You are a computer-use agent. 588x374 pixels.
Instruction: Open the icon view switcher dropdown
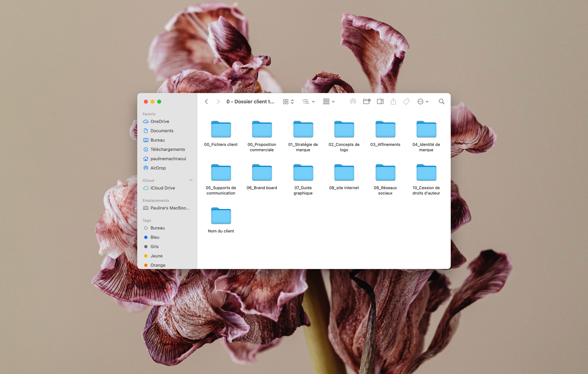click(x=288, y=101)
